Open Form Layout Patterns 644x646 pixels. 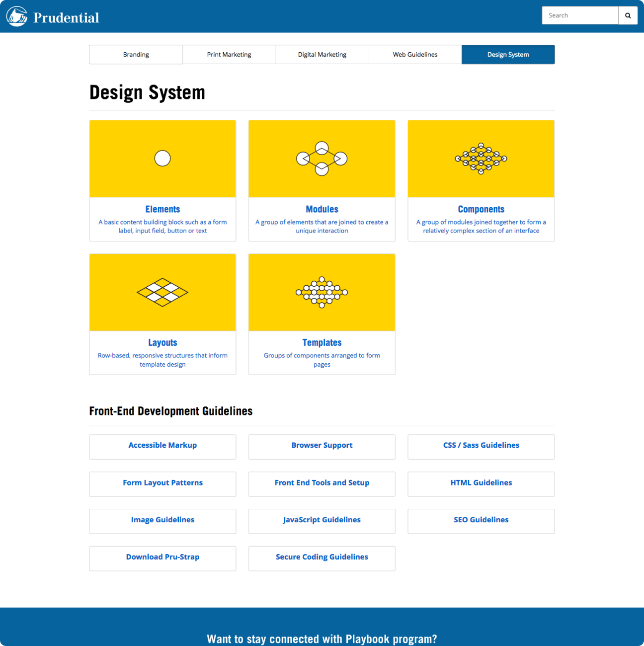162,484
